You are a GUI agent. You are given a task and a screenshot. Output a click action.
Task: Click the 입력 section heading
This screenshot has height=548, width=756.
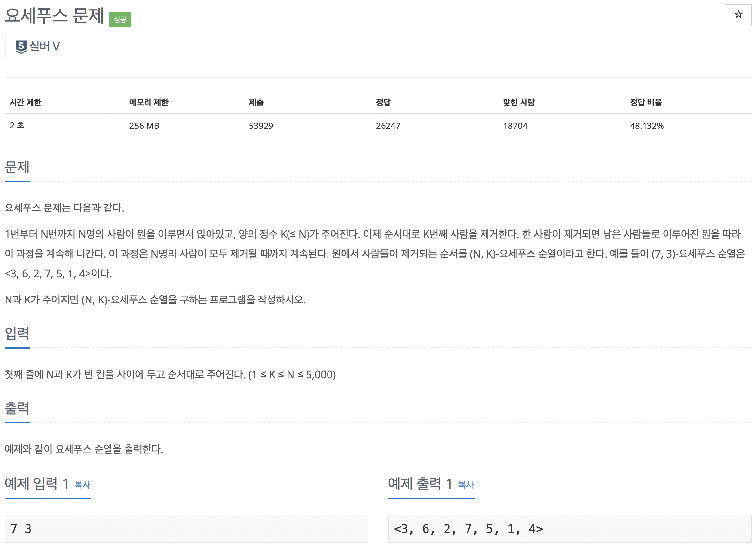tap(17, 333)
